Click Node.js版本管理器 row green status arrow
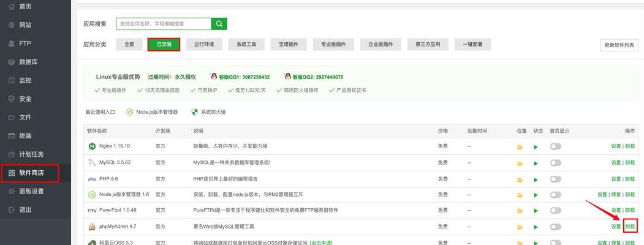 click(536, 195)
